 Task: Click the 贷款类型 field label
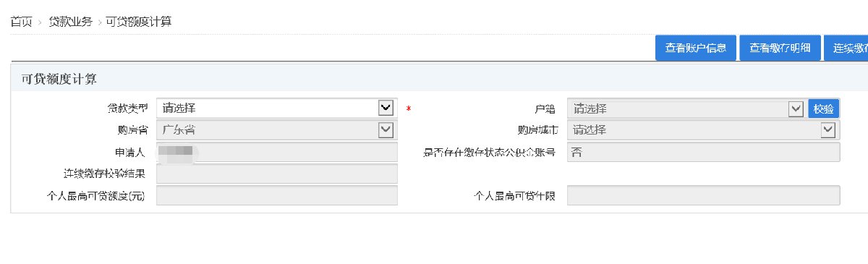127,108
